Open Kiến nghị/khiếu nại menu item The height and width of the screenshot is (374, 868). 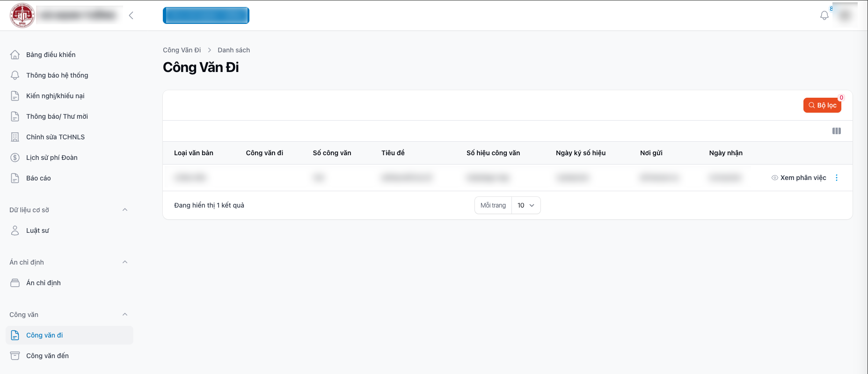[x=55, y=96]
